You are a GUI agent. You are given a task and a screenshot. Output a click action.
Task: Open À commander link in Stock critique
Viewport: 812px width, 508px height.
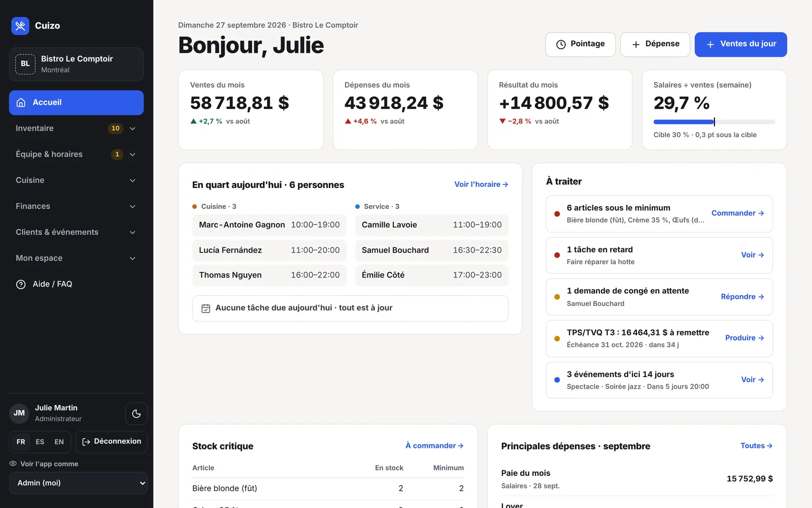tap(434, 446)
